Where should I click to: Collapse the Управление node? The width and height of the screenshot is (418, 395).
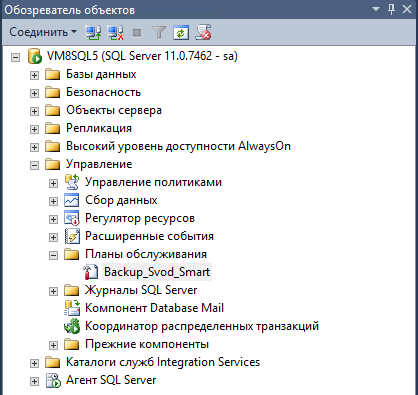coord(34,165)
